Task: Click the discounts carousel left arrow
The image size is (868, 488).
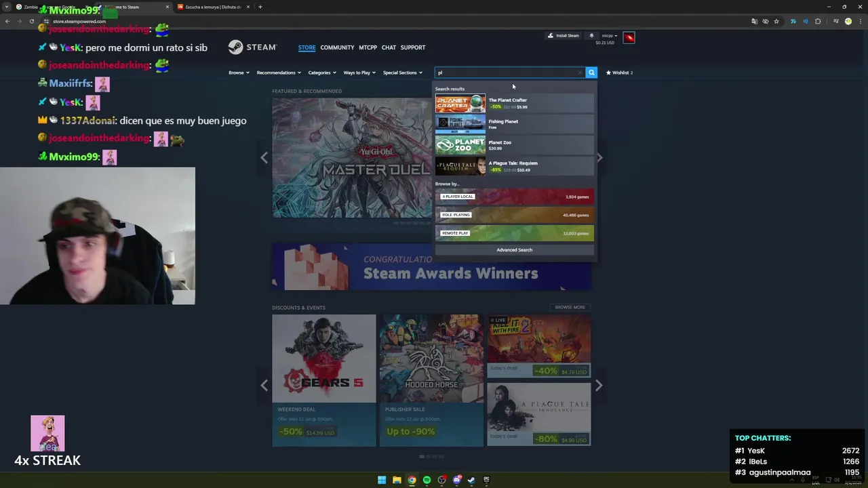Action: point(264,385)
